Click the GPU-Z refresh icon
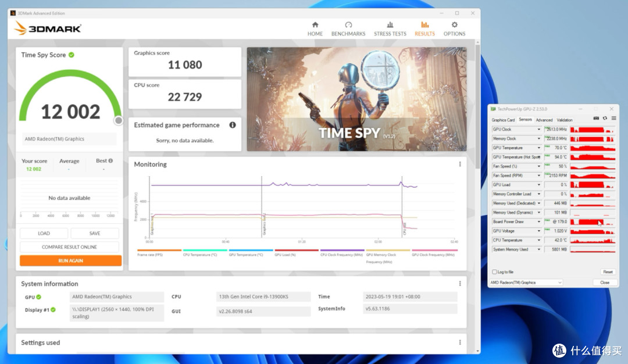Screen dimensions: 628x364 [605, 119]
